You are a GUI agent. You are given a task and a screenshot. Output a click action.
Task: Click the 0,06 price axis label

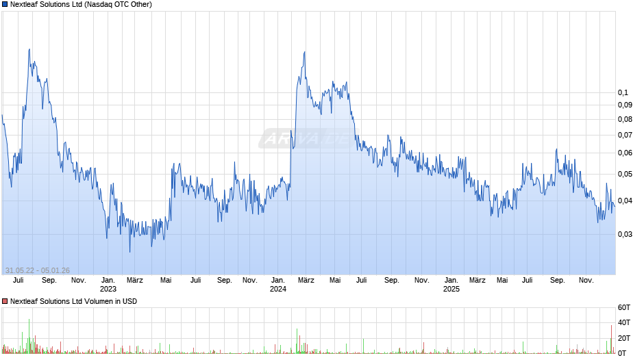click(625, 153)
